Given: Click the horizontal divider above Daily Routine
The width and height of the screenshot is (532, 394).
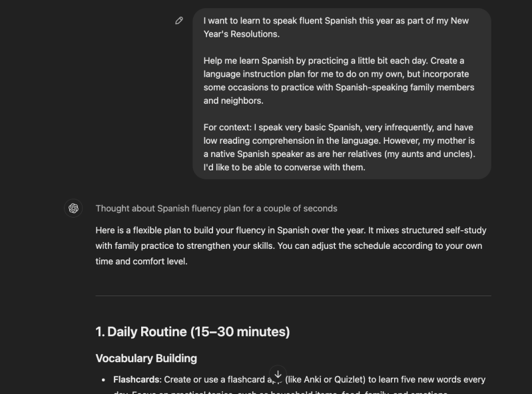Looking at the screenshot, I should [x=294, y=295].
